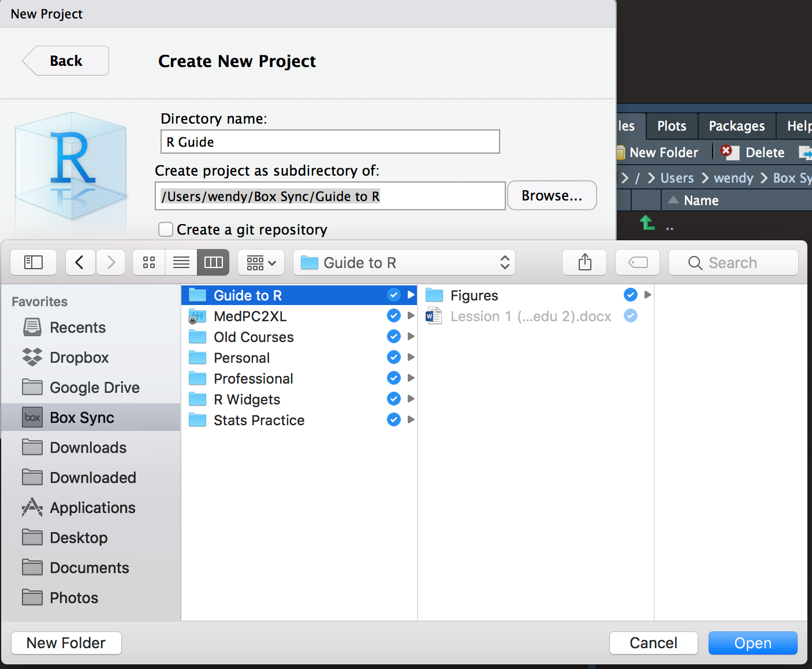This screenshot has height=669, width=812.
Task: Select the R Widgets folder
Action: pyautogui.click(x=247, y=399)
